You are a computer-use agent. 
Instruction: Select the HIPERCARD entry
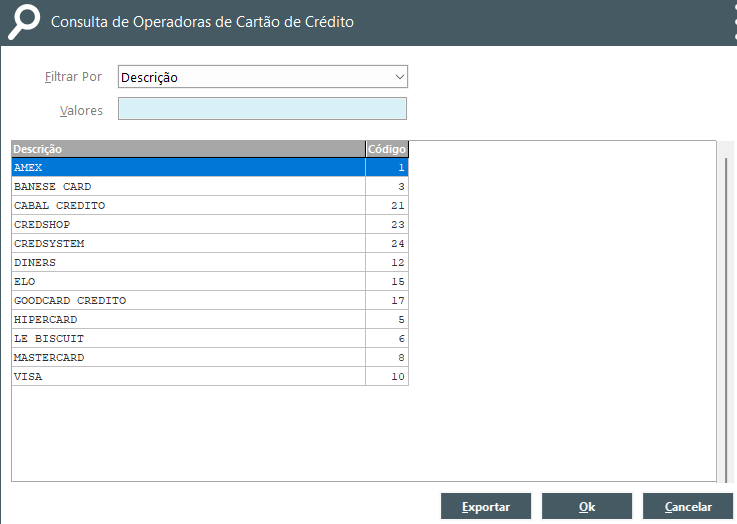tap(210, 320)
